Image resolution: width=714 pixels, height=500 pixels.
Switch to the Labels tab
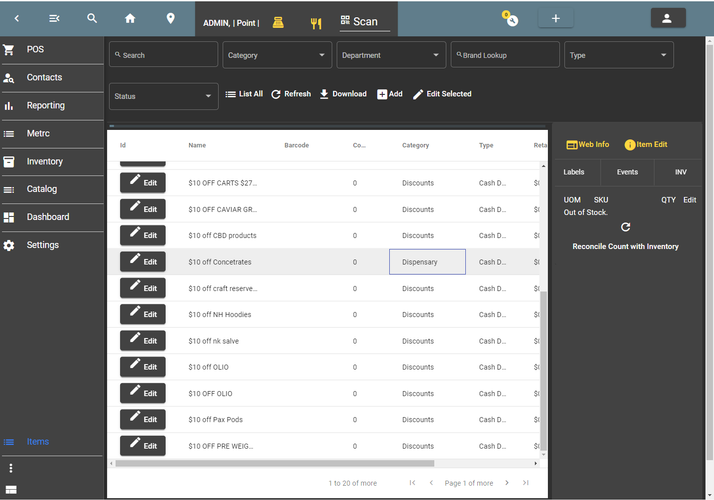click(x=574, y=172)
